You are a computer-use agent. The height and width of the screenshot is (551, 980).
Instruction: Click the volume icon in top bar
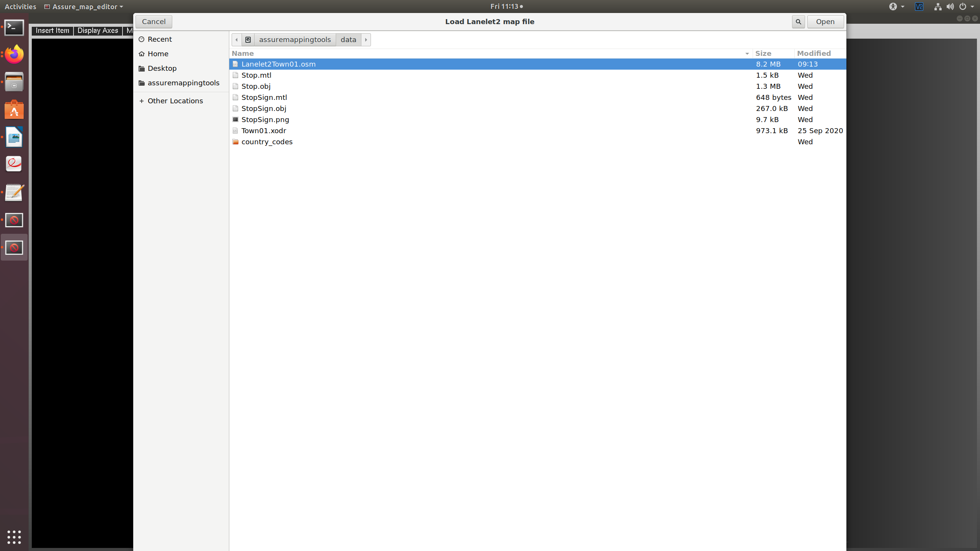coord(950,7)
